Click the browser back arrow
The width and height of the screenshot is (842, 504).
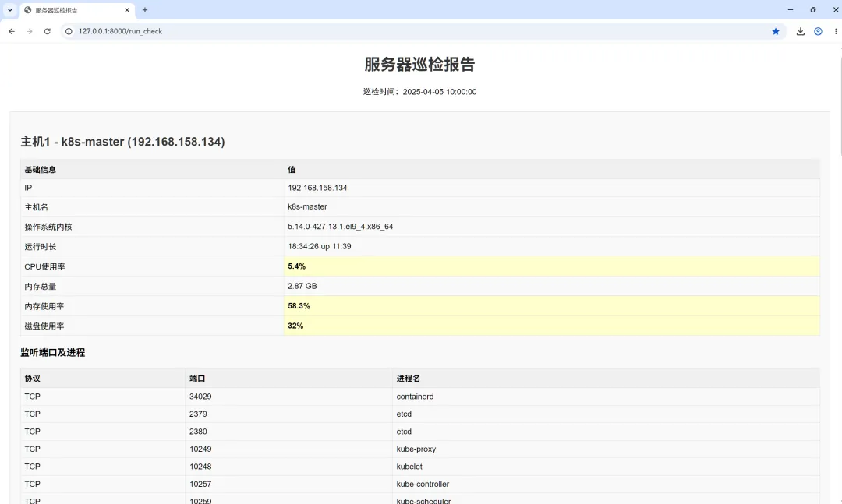coord(11,32)
